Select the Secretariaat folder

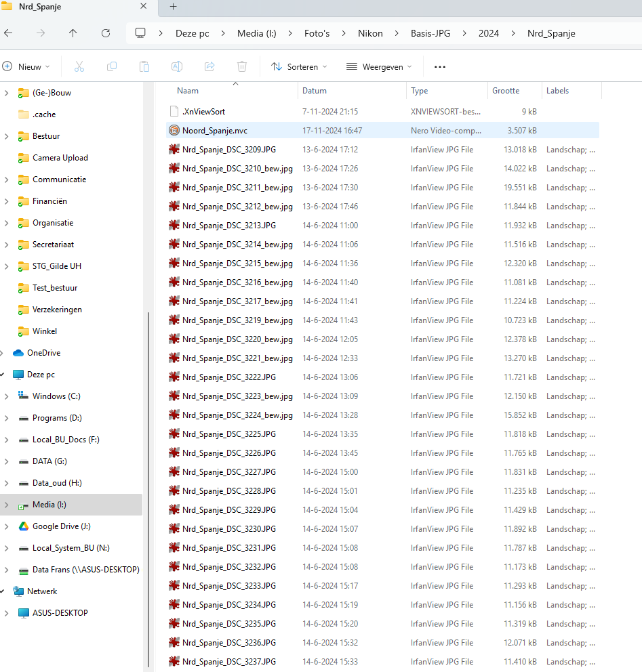pos(53,245)
